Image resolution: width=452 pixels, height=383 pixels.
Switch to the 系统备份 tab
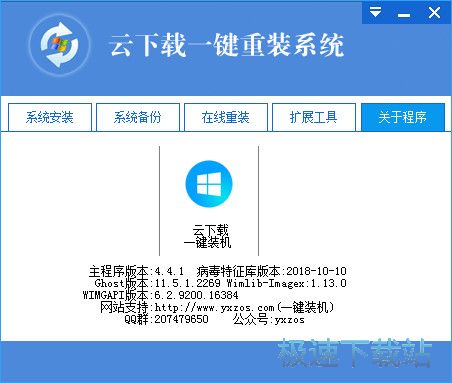[138, 117]
